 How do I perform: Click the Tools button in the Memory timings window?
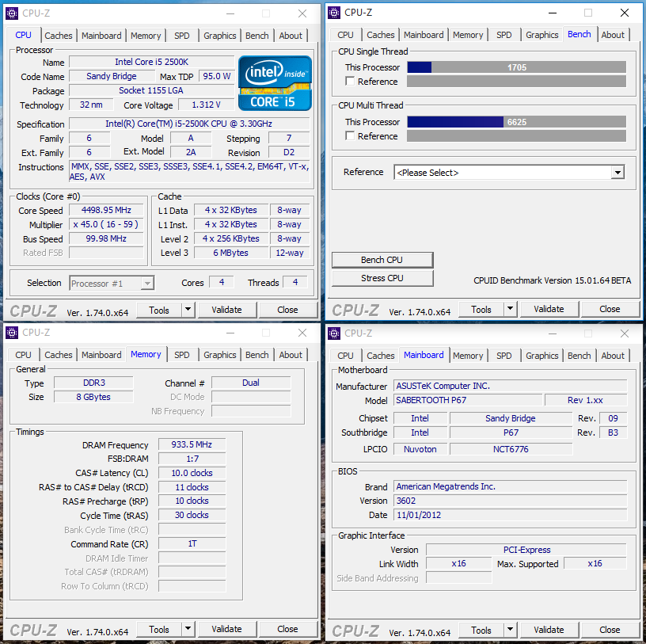point(159,629)
